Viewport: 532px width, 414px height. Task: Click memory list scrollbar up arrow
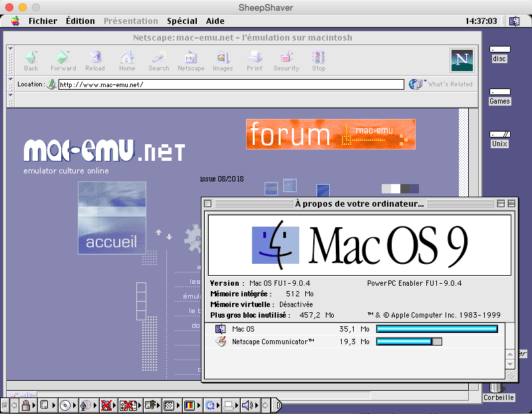[x=510, y=354]
